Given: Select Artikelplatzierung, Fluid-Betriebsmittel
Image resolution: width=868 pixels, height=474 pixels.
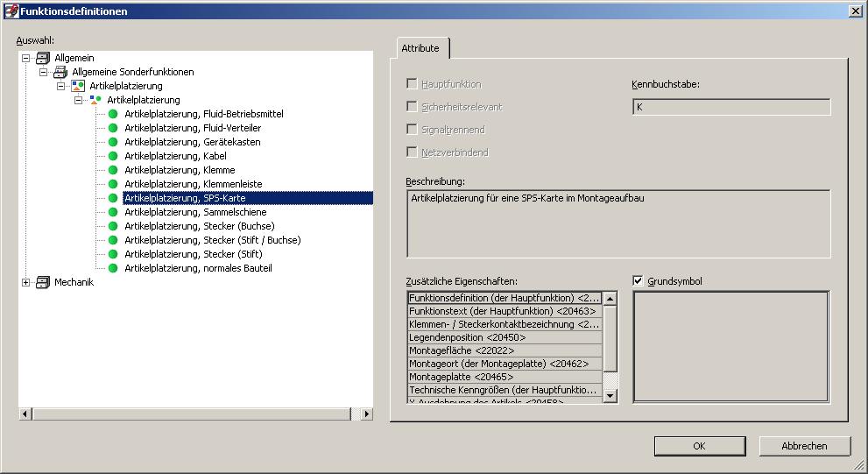Looking at the screenshot, I should pos(204,114).
